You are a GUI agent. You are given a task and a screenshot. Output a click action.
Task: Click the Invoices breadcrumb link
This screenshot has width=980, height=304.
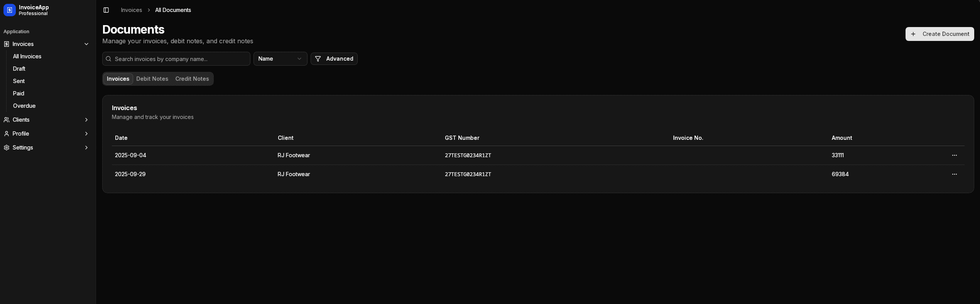click(x=131, y=10)
